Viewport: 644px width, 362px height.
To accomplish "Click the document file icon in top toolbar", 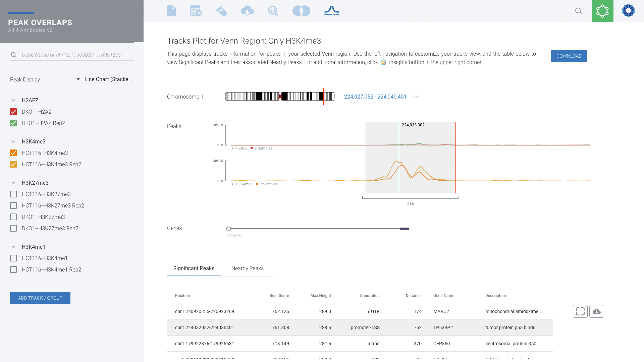I will (171, 11).
